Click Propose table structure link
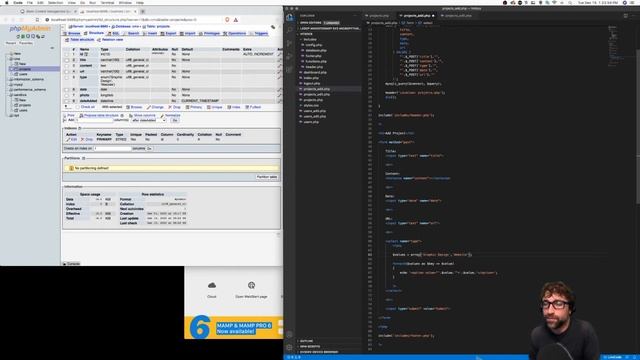Image resolution: width=640 pixels, height=360 pixels. pyautogui.click(x=99, y=116)
